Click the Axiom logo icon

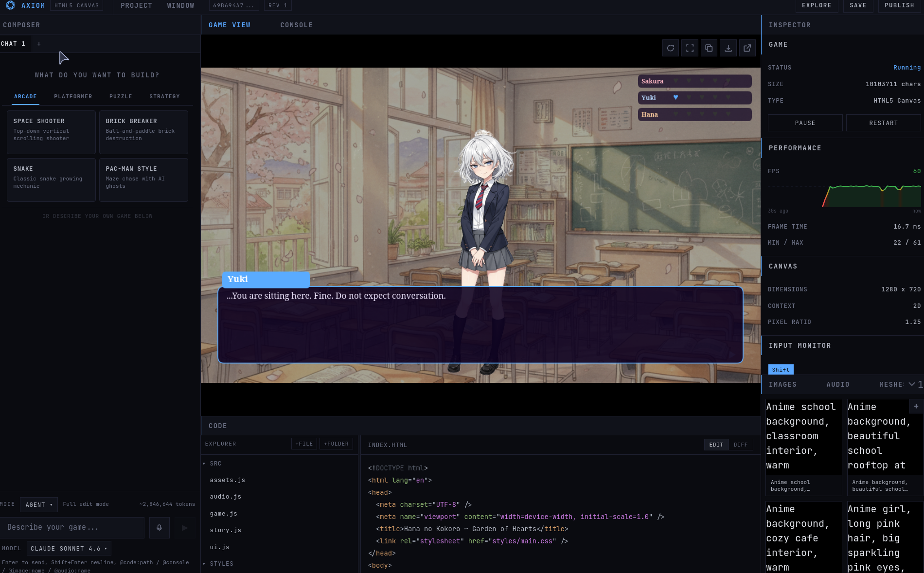[x=10, y=5]
